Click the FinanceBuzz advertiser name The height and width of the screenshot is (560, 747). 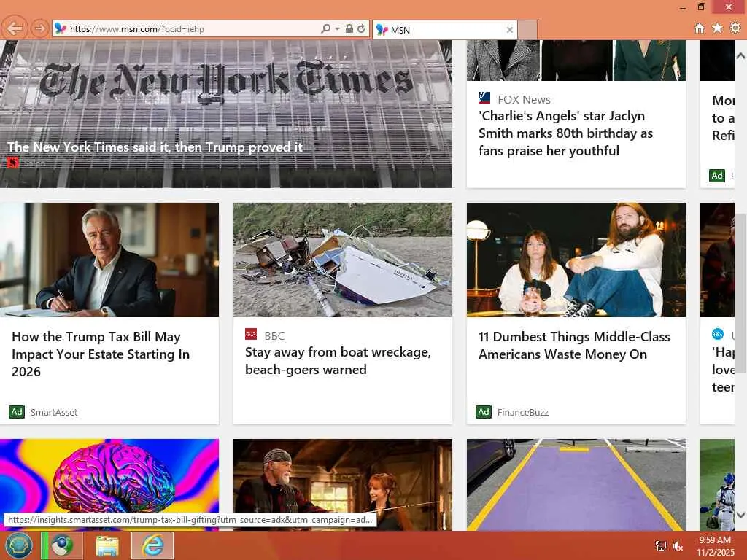tap(522, 413)
